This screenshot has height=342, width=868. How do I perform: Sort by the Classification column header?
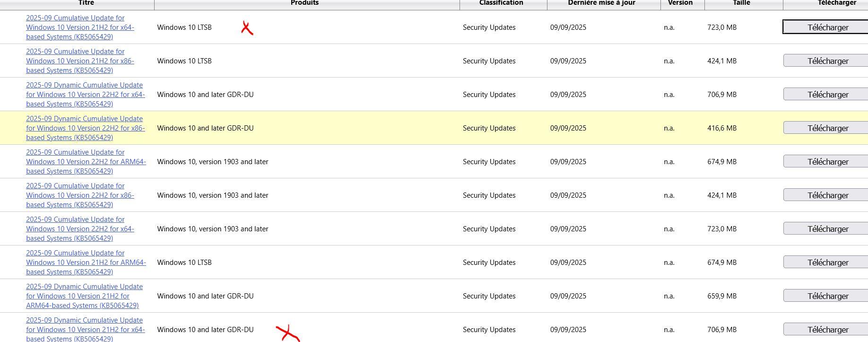(x=501, y=3)
